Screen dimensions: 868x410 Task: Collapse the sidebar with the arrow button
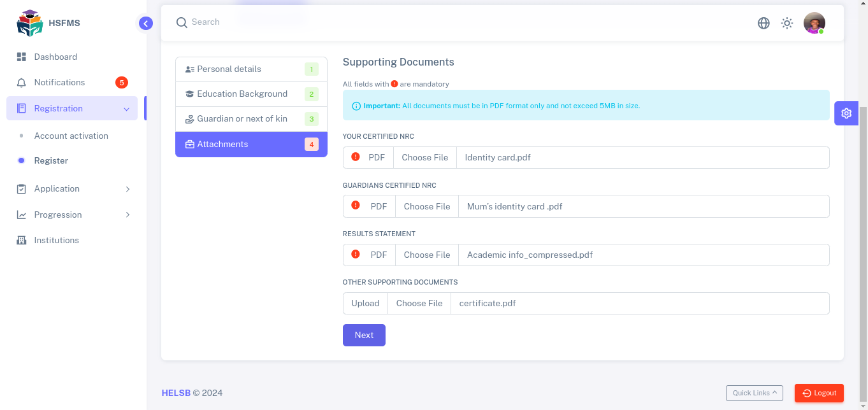coord(146,24)
